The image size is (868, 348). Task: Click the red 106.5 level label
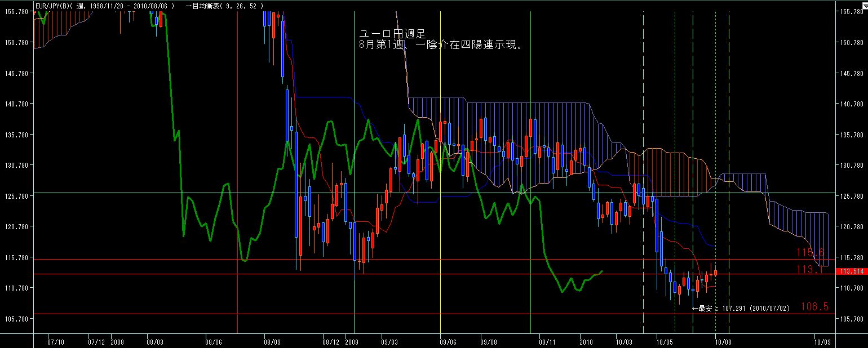pos(814,306)
